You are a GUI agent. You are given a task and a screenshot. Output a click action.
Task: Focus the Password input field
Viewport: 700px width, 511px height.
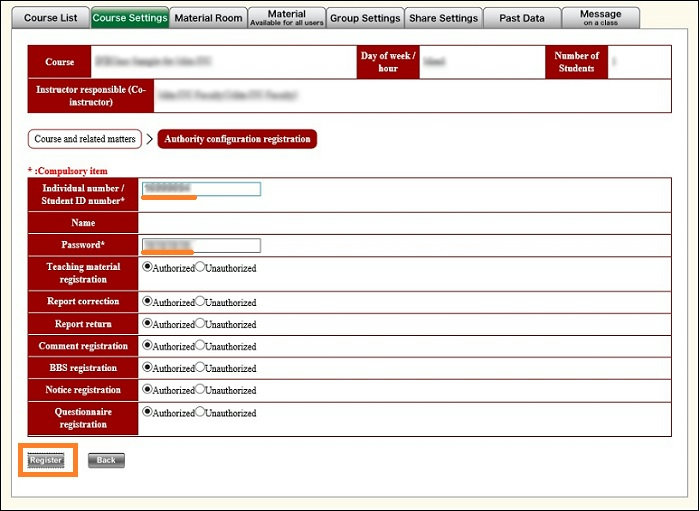tap(201, 245)
